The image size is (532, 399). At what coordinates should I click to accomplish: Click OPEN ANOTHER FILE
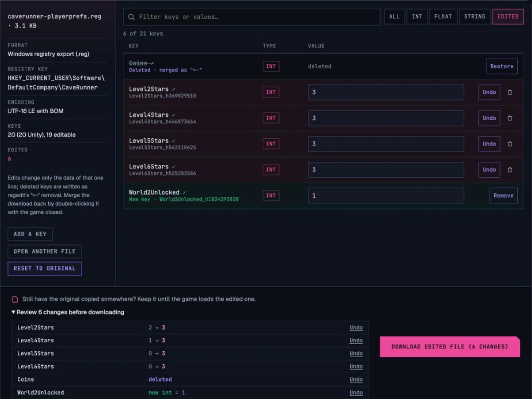(45, 251)
